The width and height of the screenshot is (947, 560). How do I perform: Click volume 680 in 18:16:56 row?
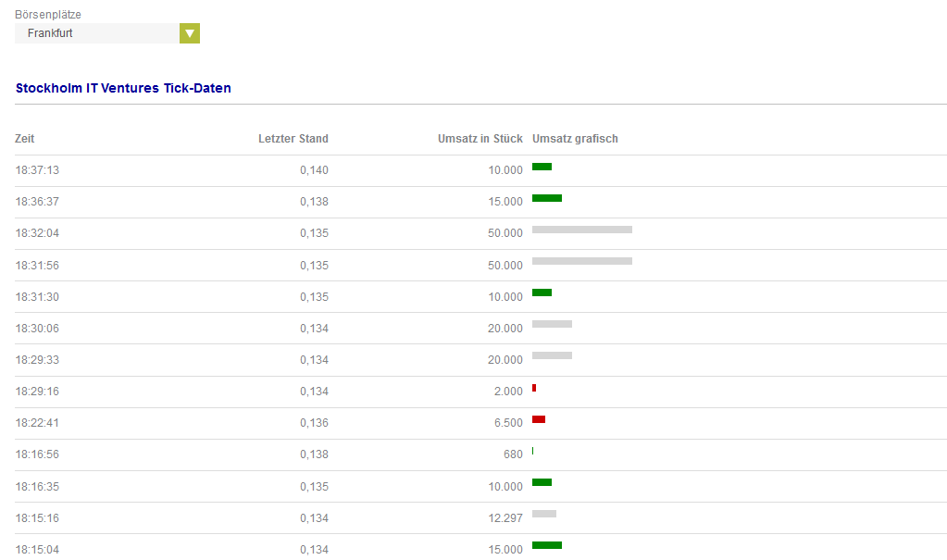click(514, 454)
